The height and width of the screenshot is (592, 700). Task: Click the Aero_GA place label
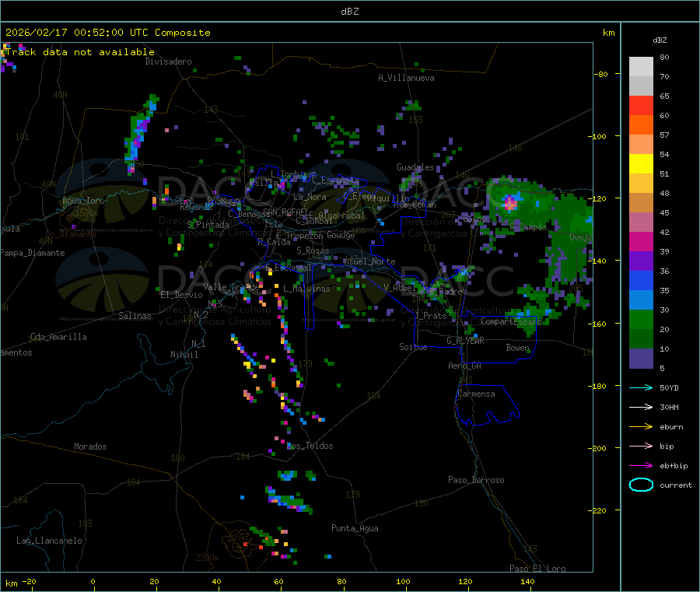[465, 366]
